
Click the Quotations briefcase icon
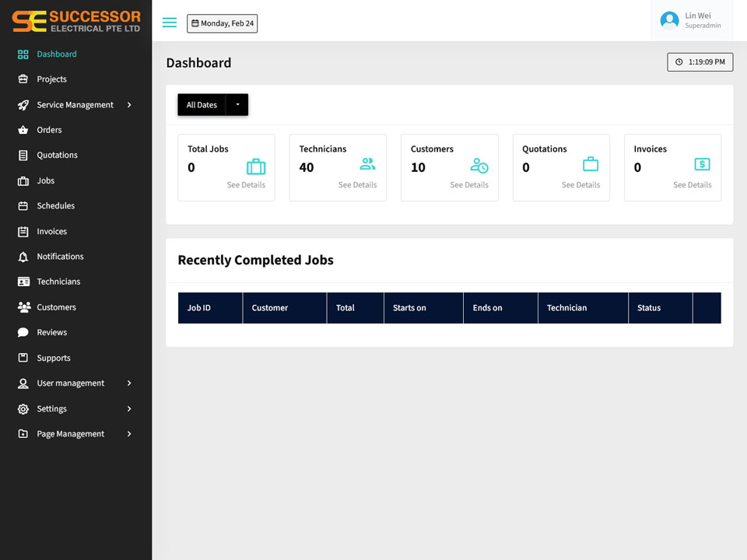pos(591,164)
